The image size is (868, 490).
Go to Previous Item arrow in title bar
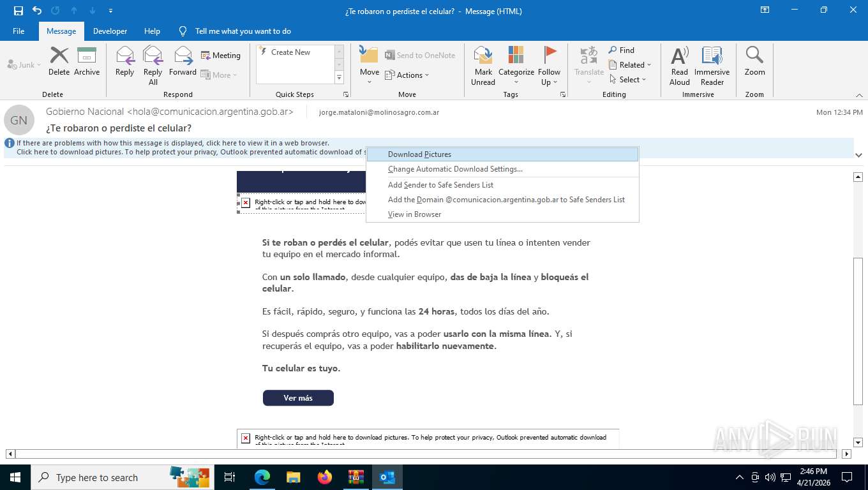(74, 11)
